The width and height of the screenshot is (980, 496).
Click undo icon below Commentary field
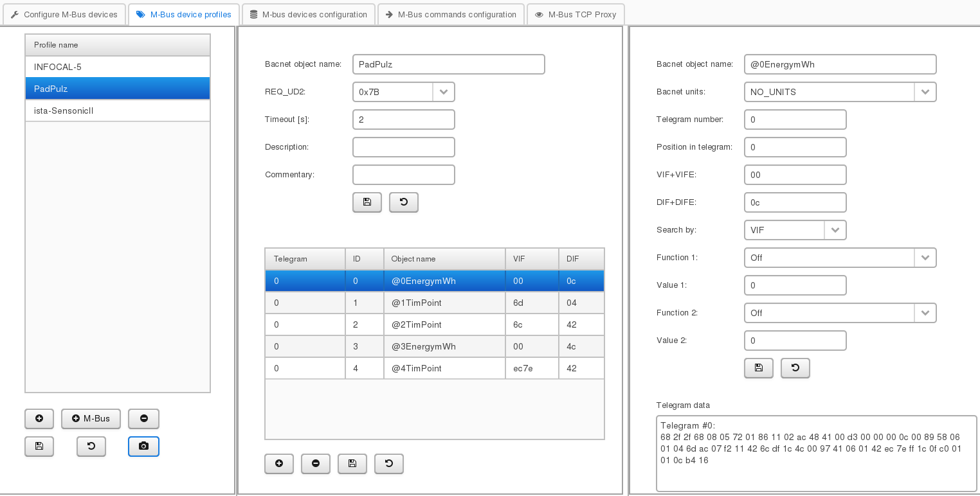click(403, 202)
